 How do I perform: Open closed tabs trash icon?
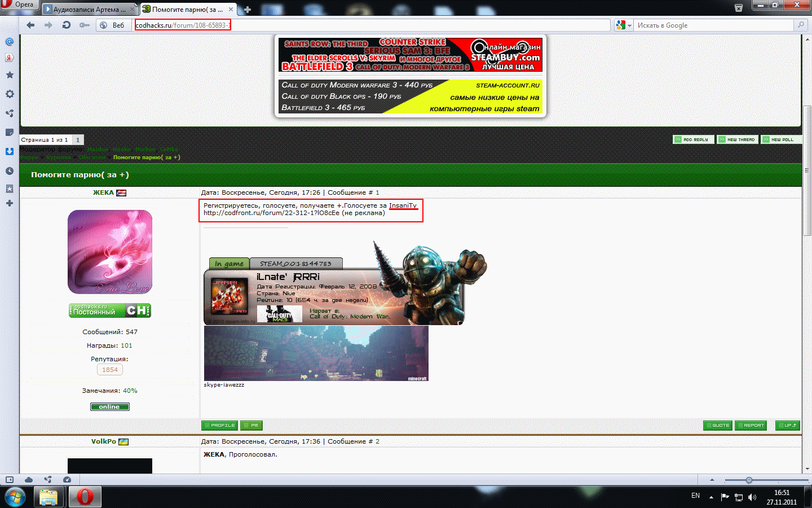739,8
